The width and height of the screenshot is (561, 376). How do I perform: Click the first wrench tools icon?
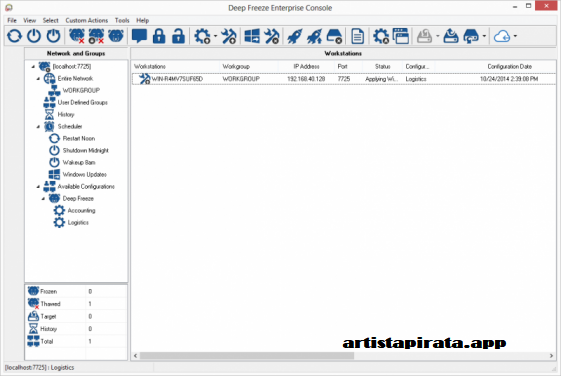[229, 36]
